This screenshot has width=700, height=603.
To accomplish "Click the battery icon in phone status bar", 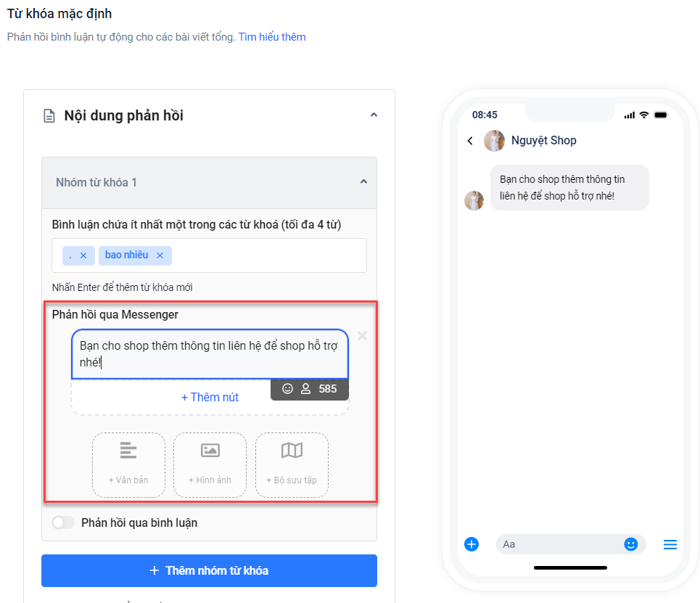I will (661, 115).
